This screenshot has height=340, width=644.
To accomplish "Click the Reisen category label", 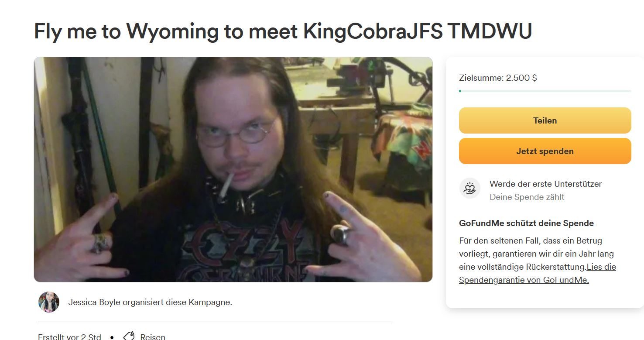I will pyautogui.click(x=153, y=337).
